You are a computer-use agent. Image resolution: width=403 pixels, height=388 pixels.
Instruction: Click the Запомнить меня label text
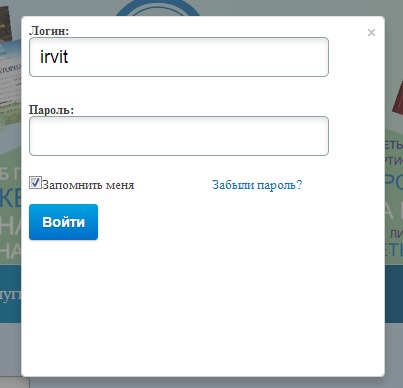[88, 185]
